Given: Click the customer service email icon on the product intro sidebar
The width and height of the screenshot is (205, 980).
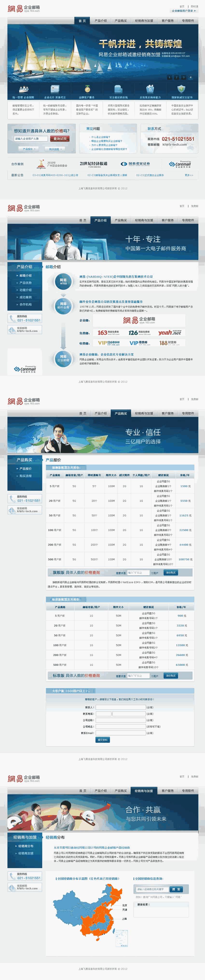Looking at the screenshot, I should [x=12, y=329].
